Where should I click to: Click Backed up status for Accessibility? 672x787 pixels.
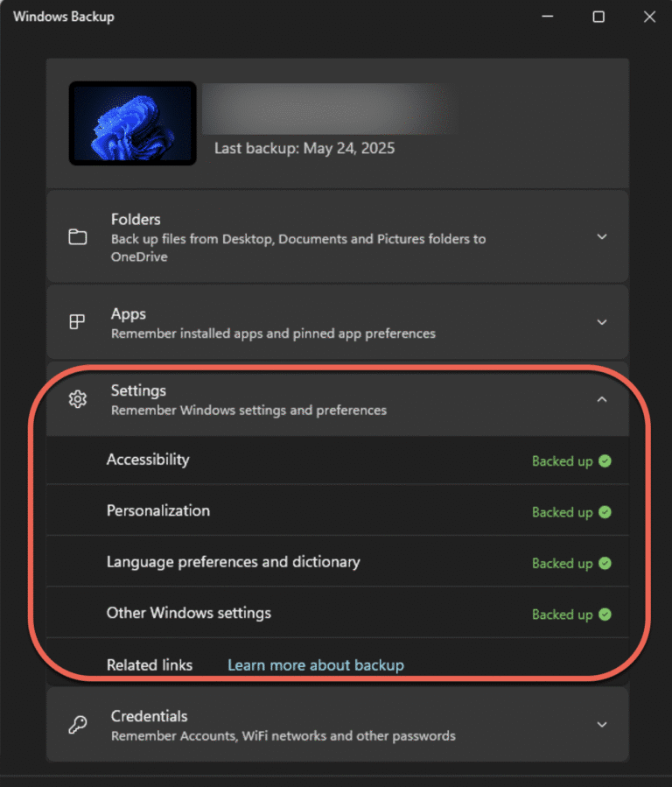pyautogui.click(x=562, y=461)
